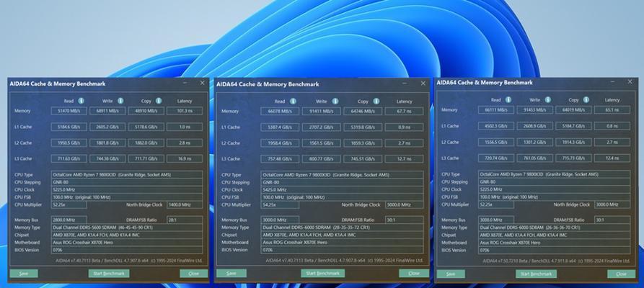This screenshot has width=644, height=288.
Task: Click the Close button in the left window
Action: coord(193,273)
